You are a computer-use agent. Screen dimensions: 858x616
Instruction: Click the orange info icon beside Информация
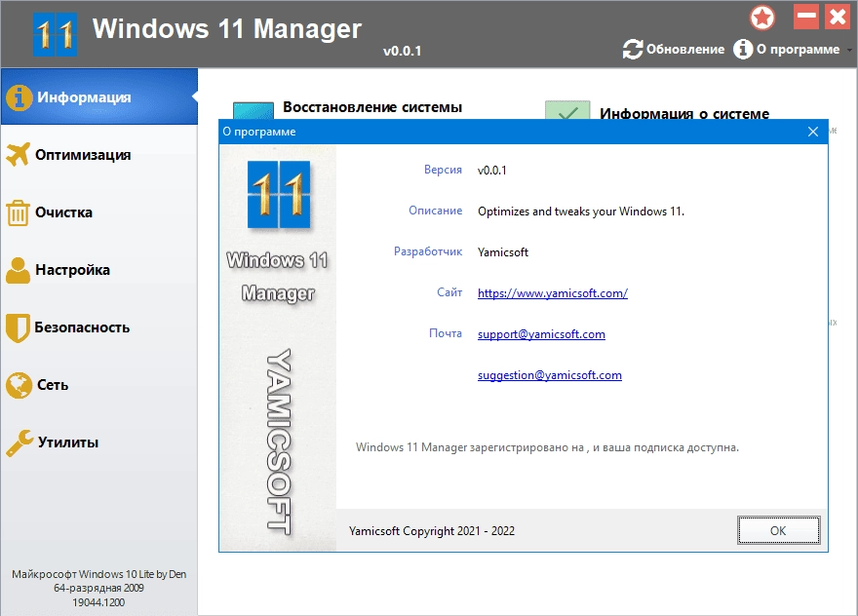19,97
